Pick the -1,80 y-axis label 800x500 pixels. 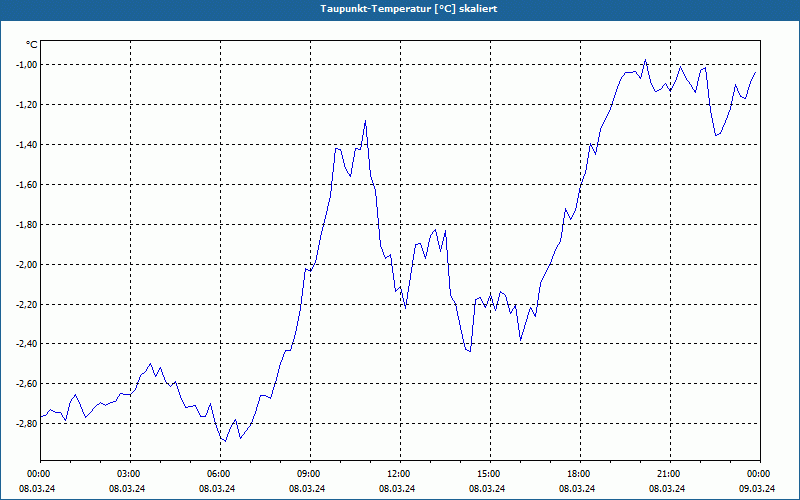(27, 224)
